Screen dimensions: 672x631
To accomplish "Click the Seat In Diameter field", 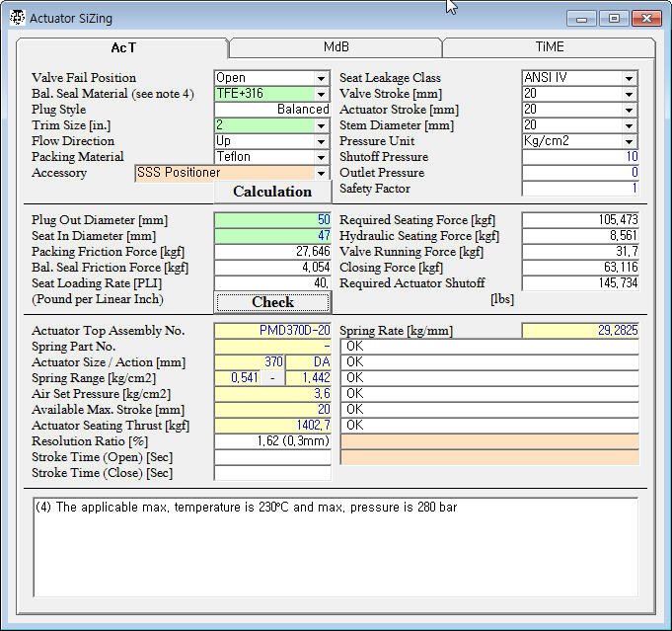I will point(272,236).
